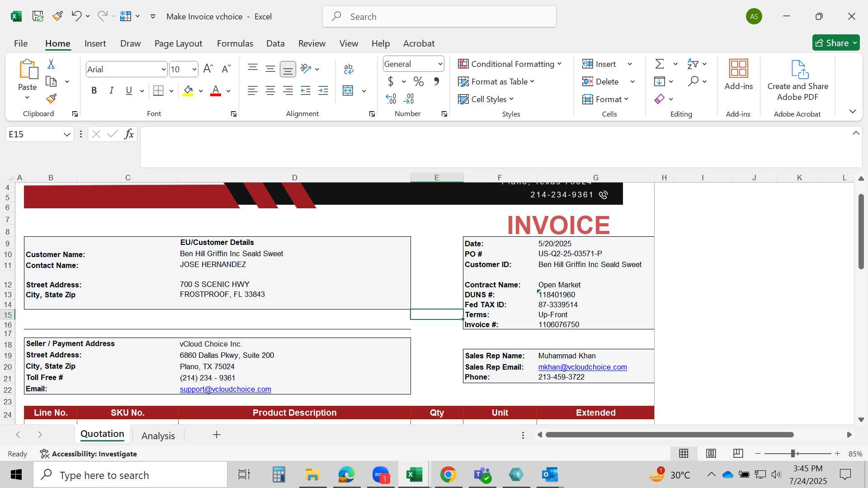Switch to Page Break Preview view
Viewport: 868px width, 488px height.
pos(738,453)
